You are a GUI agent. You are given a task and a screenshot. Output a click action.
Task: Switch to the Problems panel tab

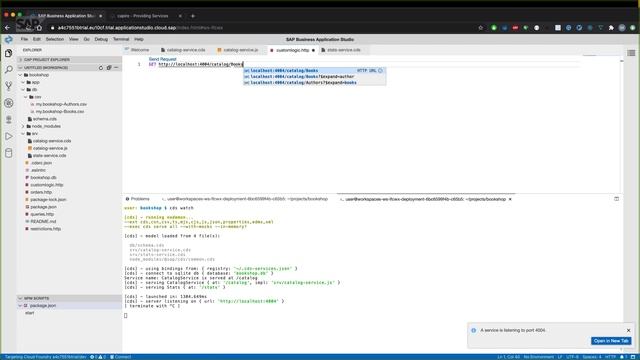coord(138,199)
